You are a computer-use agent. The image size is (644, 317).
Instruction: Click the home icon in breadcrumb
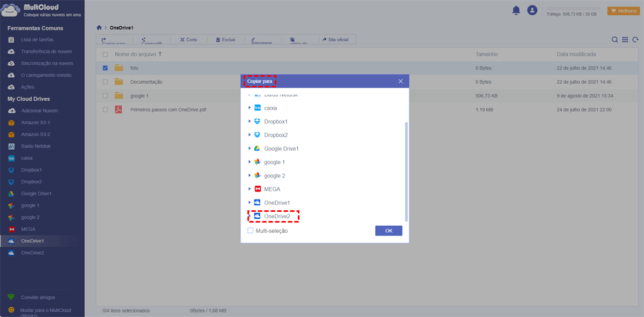tap(99, 27)
